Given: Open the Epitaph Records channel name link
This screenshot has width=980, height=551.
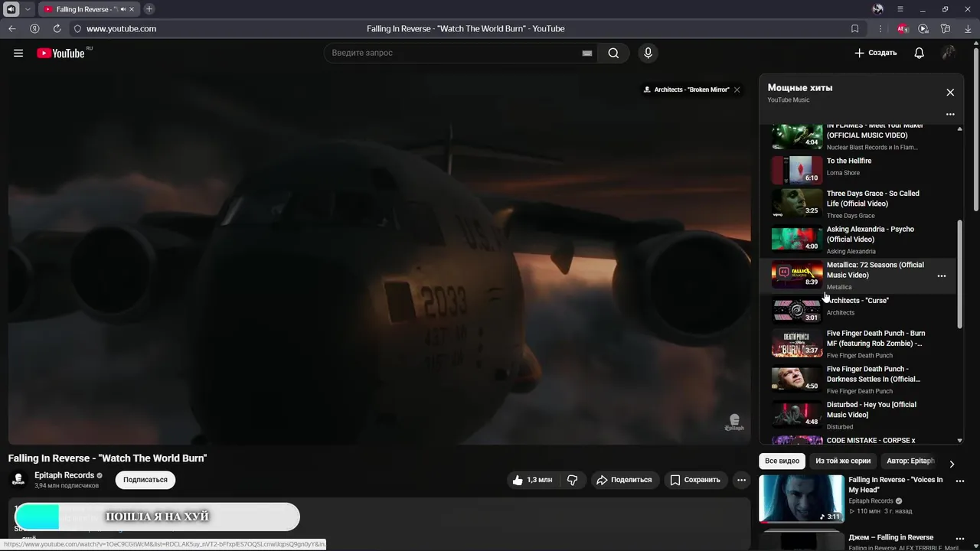Looking at the screenshot, I should click(x=64, y=475).
